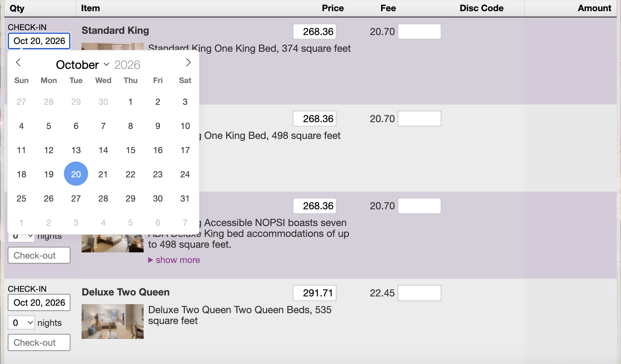The height and width of the screenshot is (364, 621).
Task: Expand show more description link
Action: click(177, 260)
